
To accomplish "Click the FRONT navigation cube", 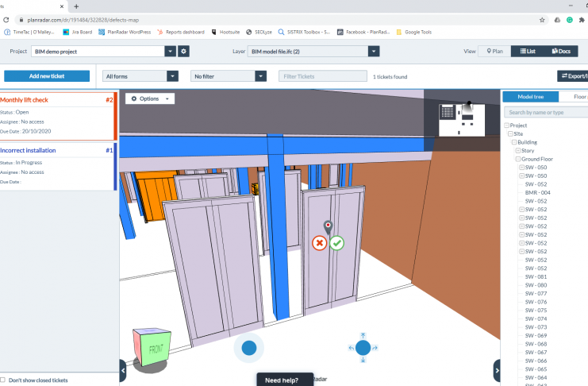I will pyautogui.click(x=150, y=348).
